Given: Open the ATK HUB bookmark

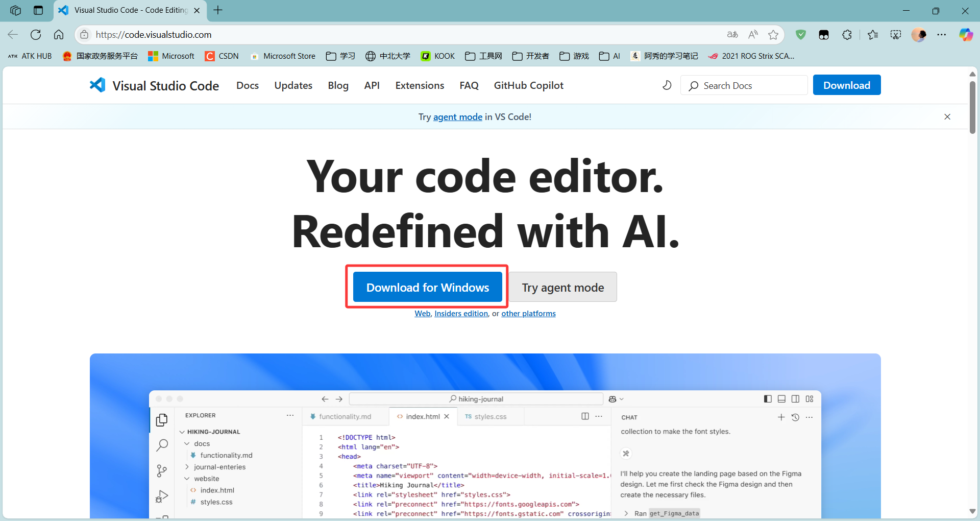Looking at the screenshot, I should pyautogui.click(x=30, y=56).
